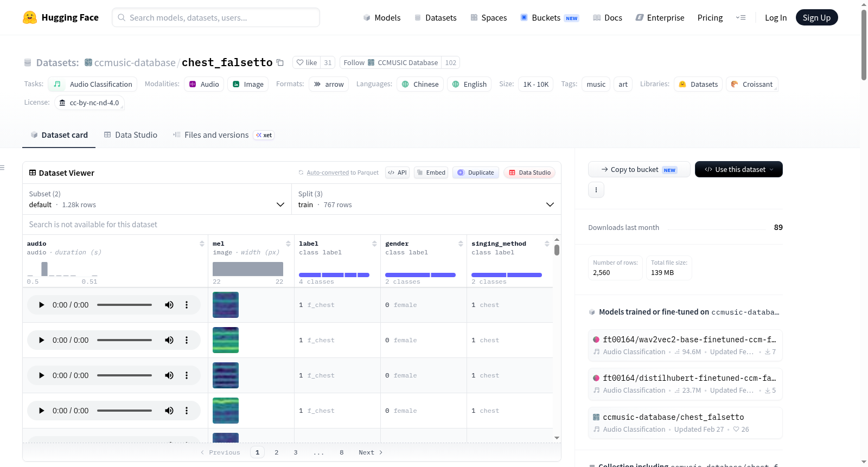Open the Use this dataset dropdown
Image resolution: width=868 pixels, height=467 pixels.
click(x=739, y=169)
